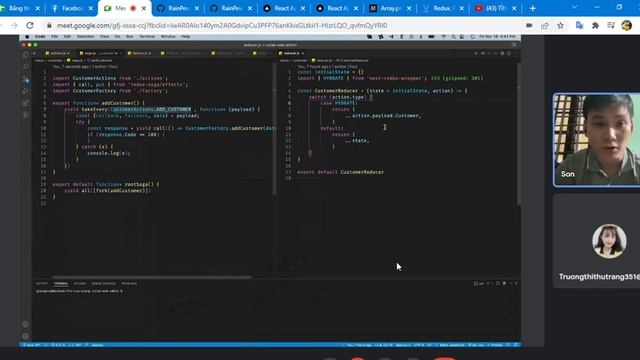
Task: Click the 'case HYDRATE:' line in reducer.js
Action: [x=338, y=103]
